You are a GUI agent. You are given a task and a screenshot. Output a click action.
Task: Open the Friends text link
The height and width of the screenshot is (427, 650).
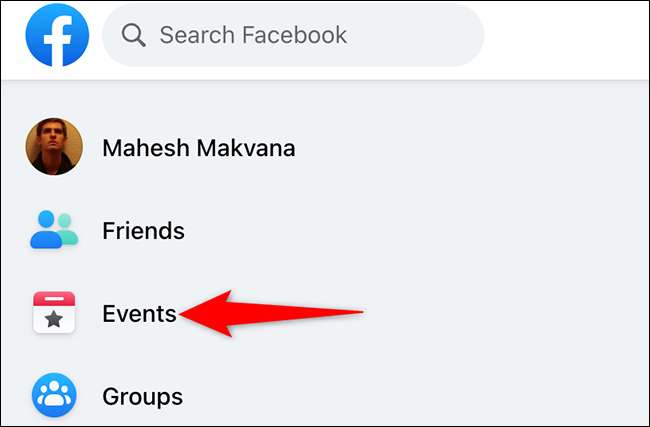tap(143, 231)
